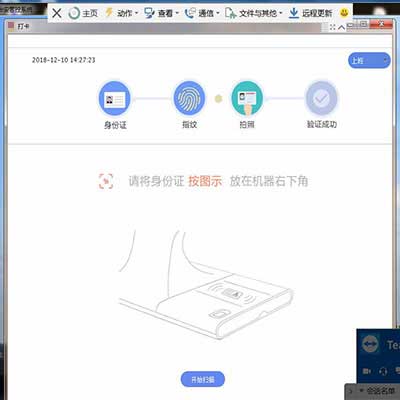400x400 pixels.
Task: Click the 开始扫描 start scan button
Action: point(203,379)
